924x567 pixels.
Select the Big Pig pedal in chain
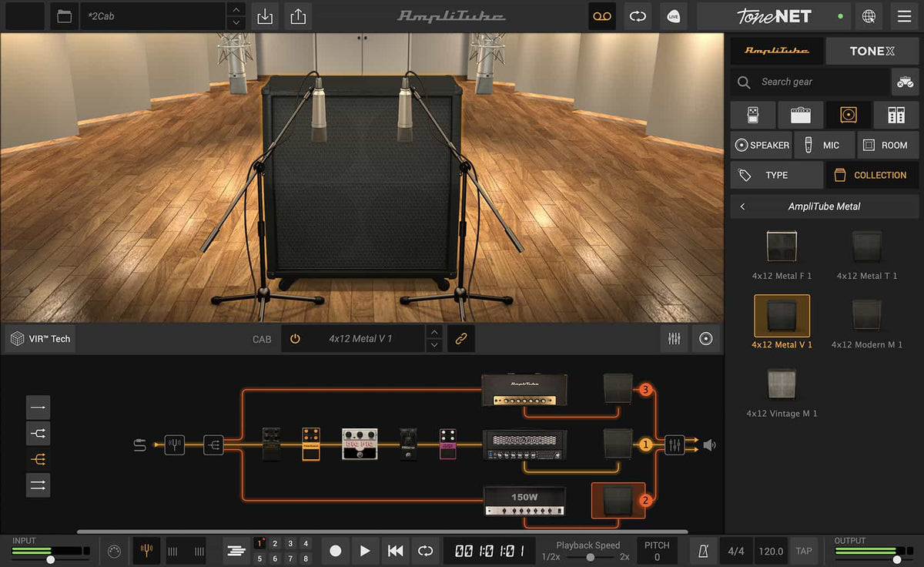point(360,445)
